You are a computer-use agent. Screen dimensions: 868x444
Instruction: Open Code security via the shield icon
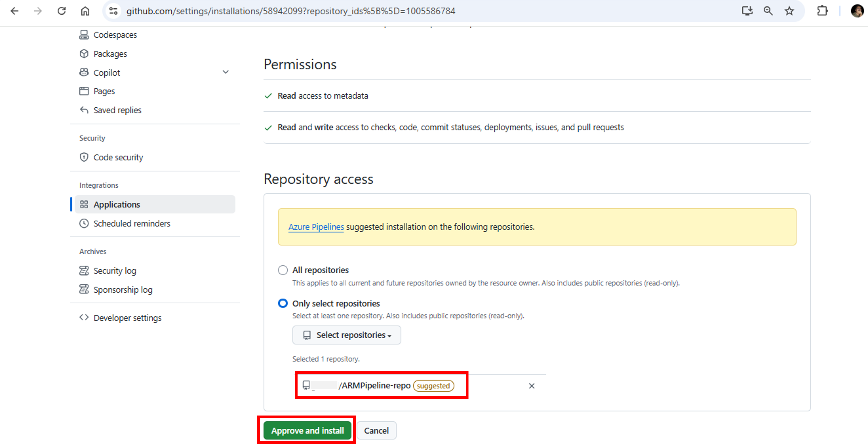tap(85, 157)
